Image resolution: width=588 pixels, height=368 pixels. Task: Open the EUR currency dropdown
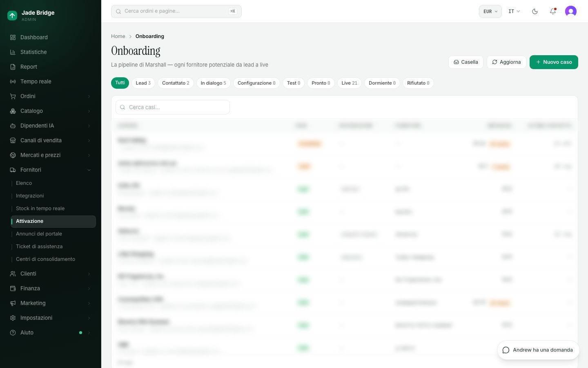[490, 11]
